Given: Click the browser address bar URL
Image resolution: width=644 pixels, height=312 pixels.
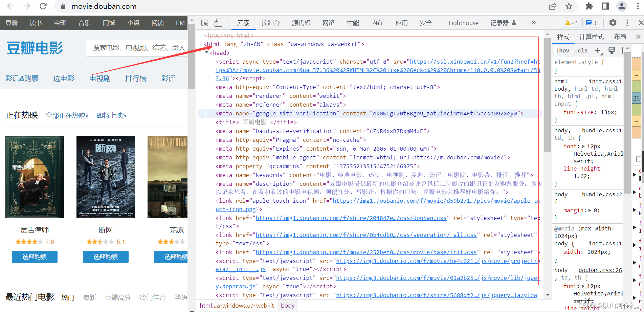Looking at the screenshot, I should tap(104, 6).
